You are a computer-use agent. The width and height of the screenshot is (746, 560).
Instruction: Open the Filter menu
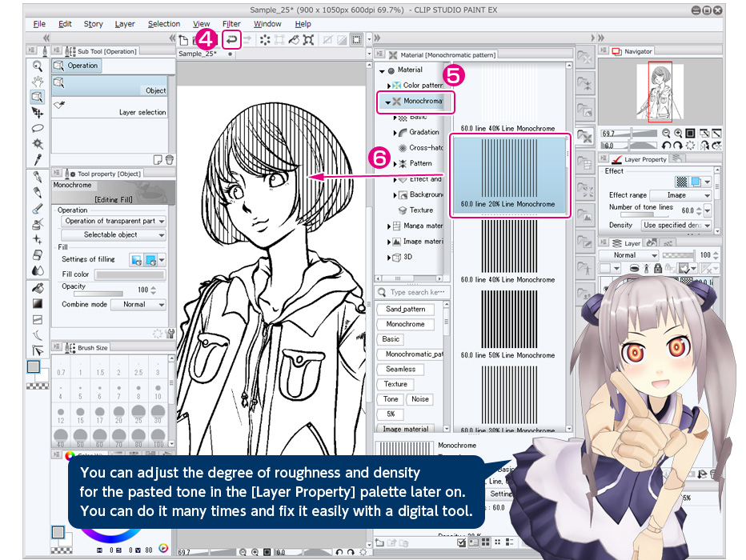(x=231, y=24)
